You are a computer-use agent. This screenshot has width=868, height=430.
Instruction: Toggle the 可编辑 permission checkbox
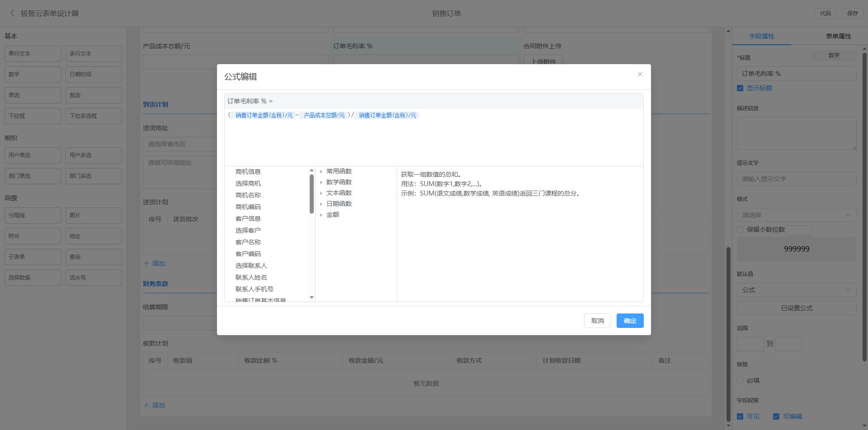pyautogui.click(x=776, y=416)
